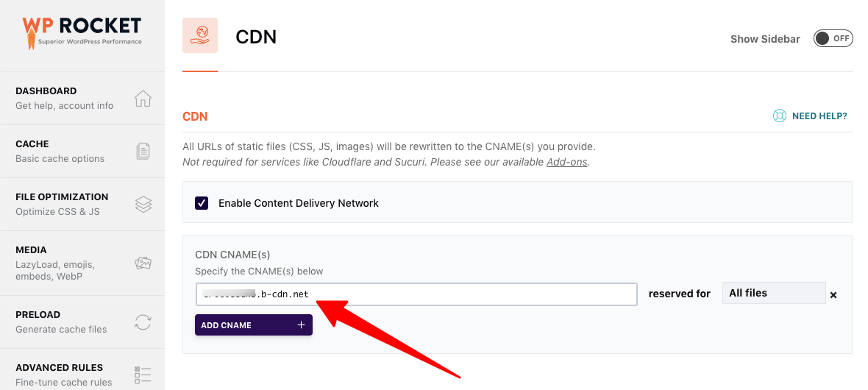
Task: Click the Preload refresh arrows icon
Action: click(143, 322)
